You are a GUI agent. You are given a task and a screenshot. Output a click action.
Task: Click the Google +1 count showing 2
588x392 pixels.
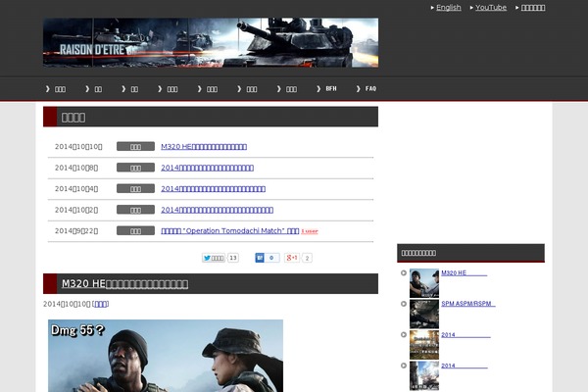coord(307,258)
